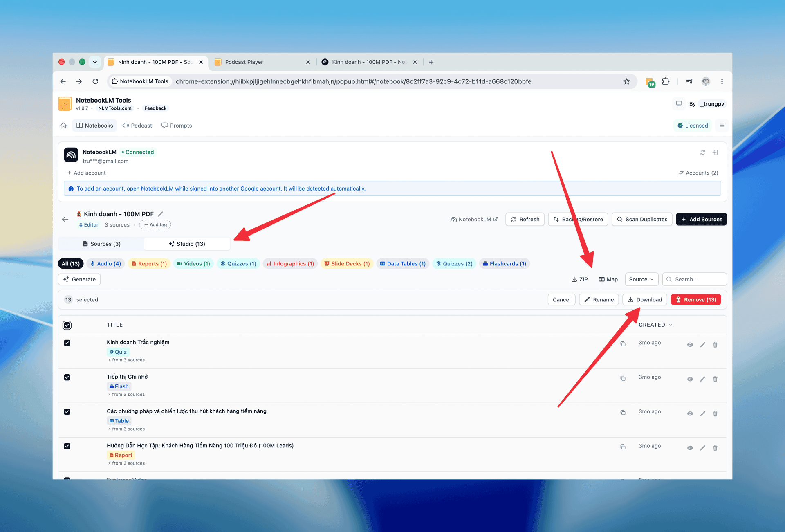Open the Source dropdown filter

(641, 279)
